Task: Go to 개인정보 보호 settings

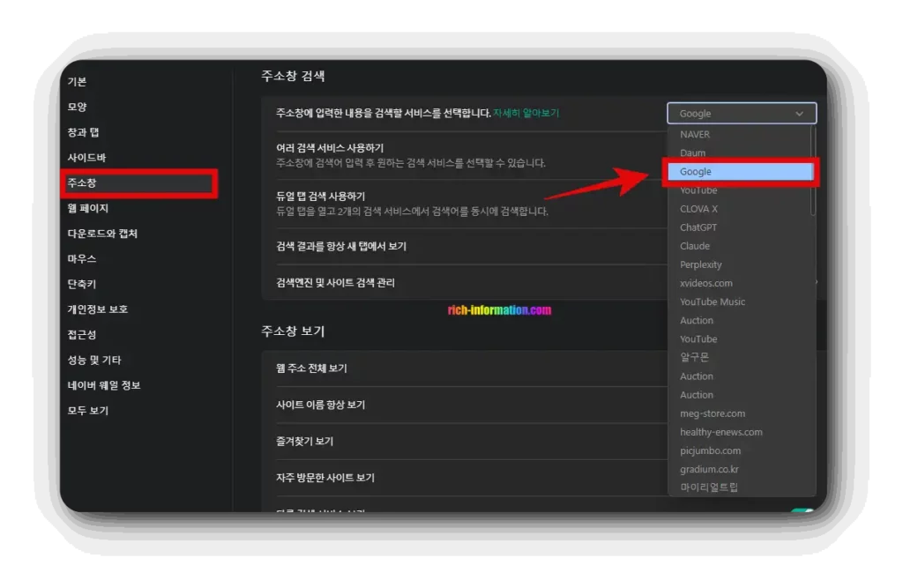Action: (x=97, y=309)
